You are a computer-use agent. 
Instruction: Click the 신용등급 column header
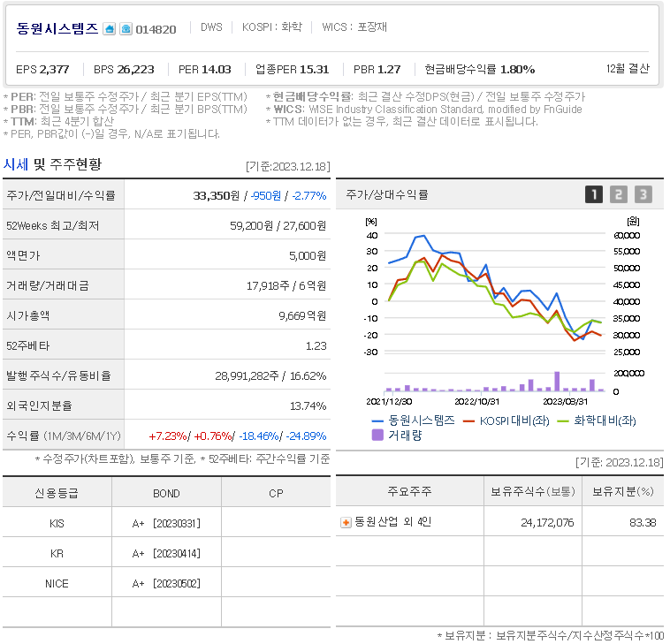57,493
